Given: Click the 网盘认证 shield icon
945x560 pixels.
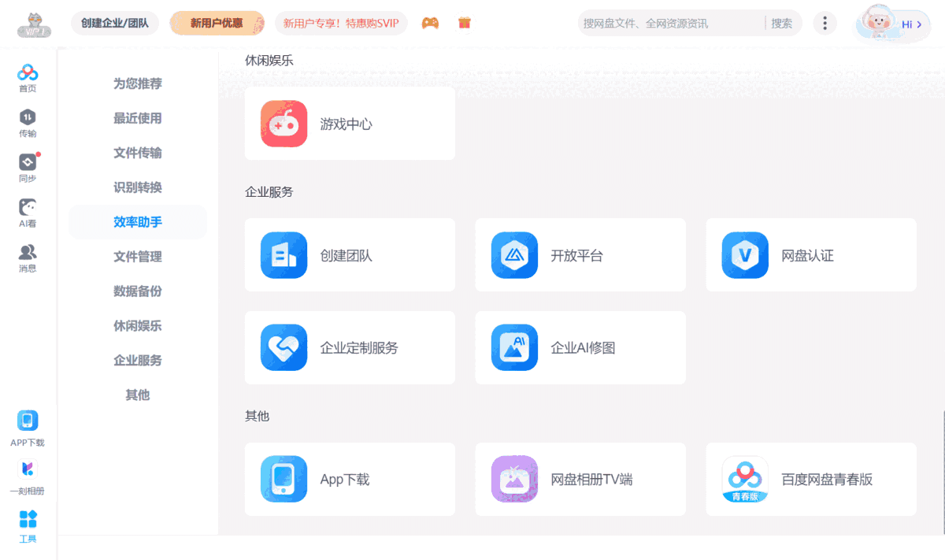Looking at the screenshot, I should click(744, 254).
